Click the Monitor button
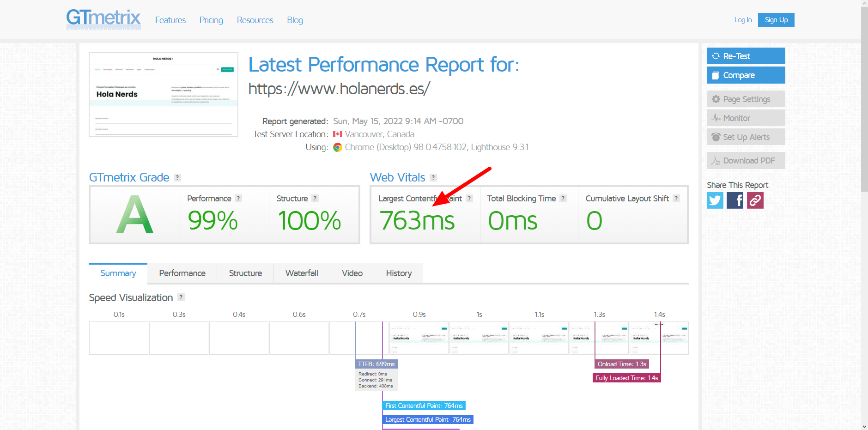 tap(746, 118)
